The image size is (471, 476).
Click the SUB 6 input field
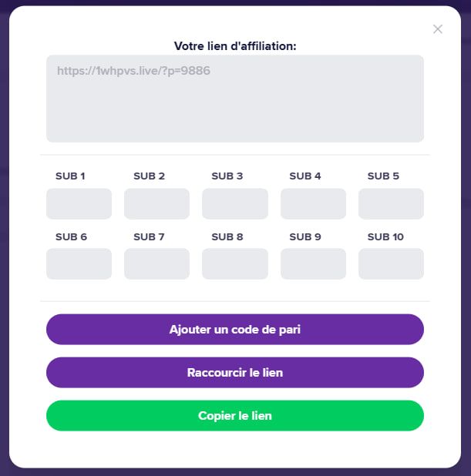tap(79, 264)
